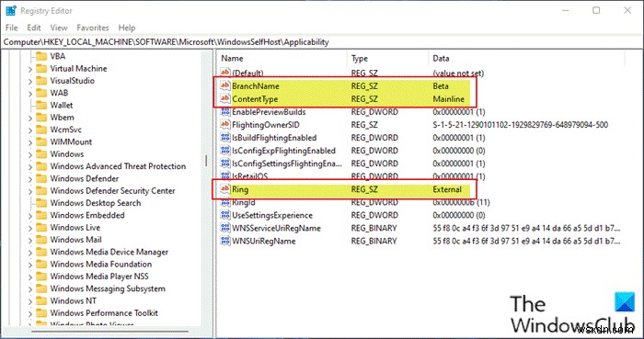Click the (Default) value icon
The width and height of the screenshot is (644, 339).
225,73
